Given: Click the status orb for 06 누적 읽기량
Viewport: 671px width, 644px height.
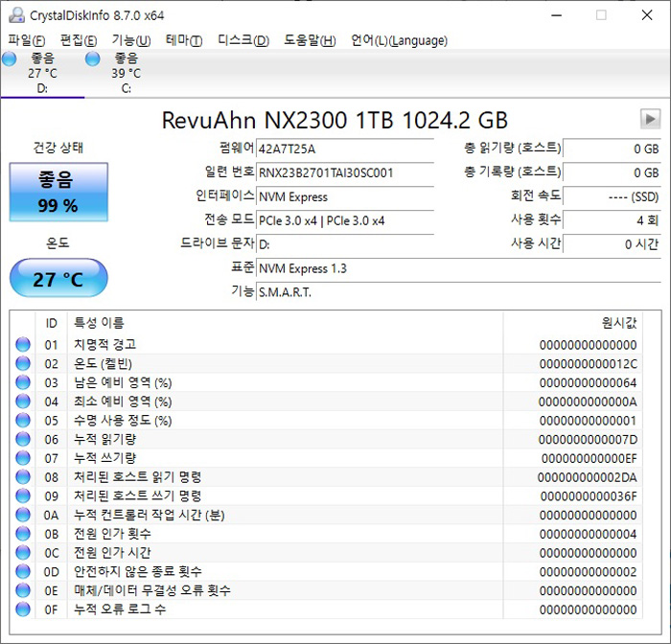Looking at the screenshot, I should click(x=23, y=439).
